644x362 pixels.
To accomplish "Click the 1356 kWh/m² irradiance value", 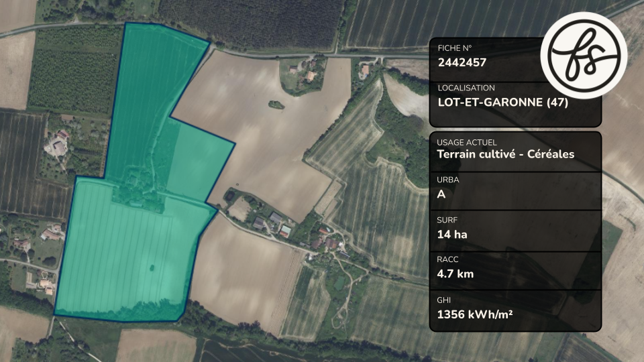I will coord(475,314).
